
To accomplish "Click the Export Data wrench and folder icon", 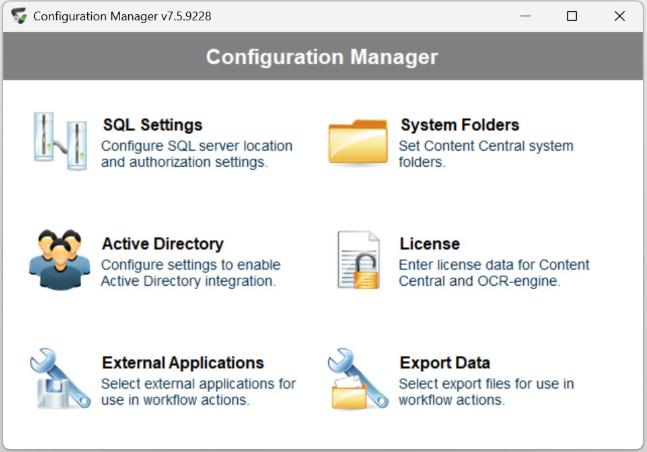I will click(x=357, y=378).
